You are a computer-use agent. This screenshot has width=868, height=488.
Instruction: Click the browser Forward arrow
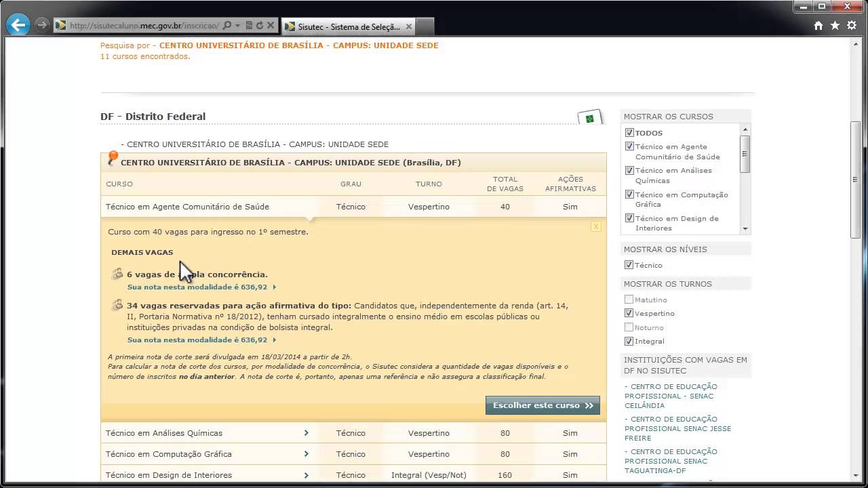pos(41,25)
